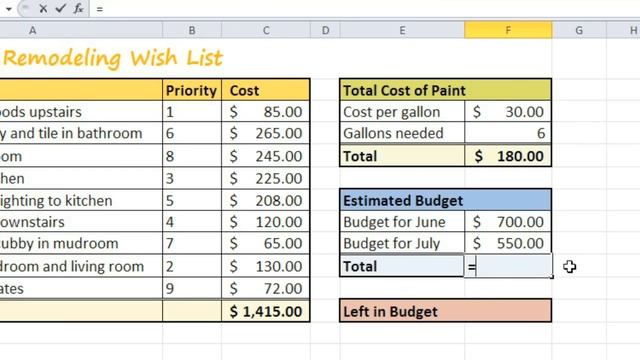Select the June budget value $700.00
640x360 pixels.
pyautogui.click(x=508, y=222)
